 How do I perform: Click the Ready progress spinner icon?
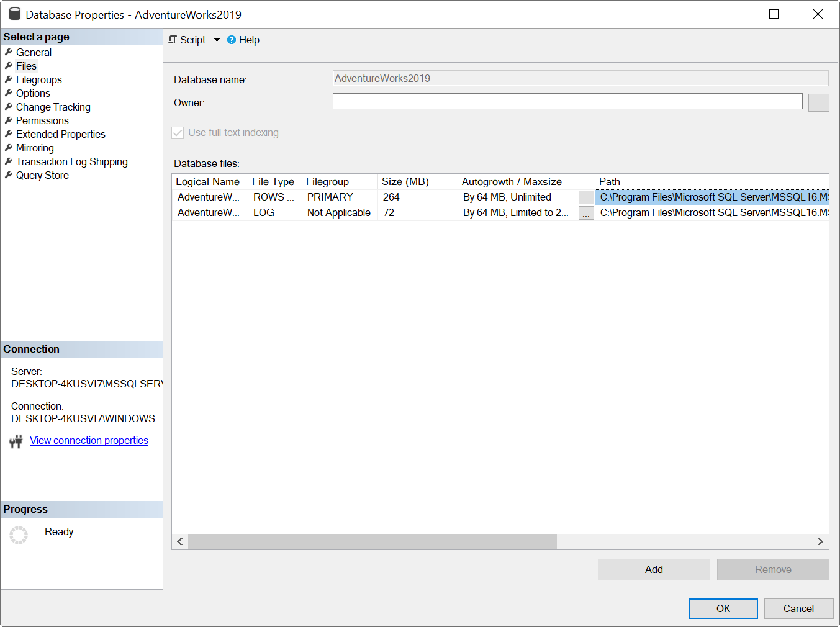click(x=19, y=535)
